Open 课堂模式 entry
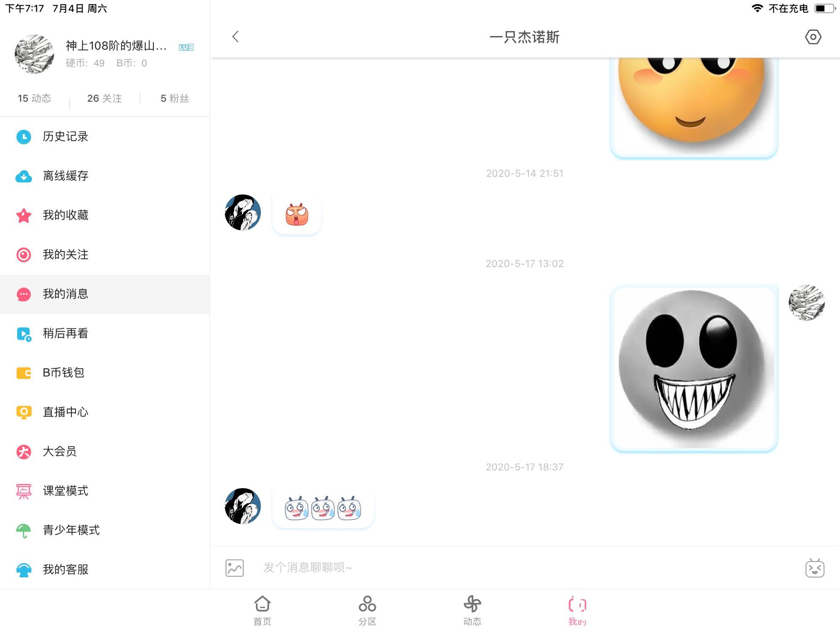 coord(105,491)
